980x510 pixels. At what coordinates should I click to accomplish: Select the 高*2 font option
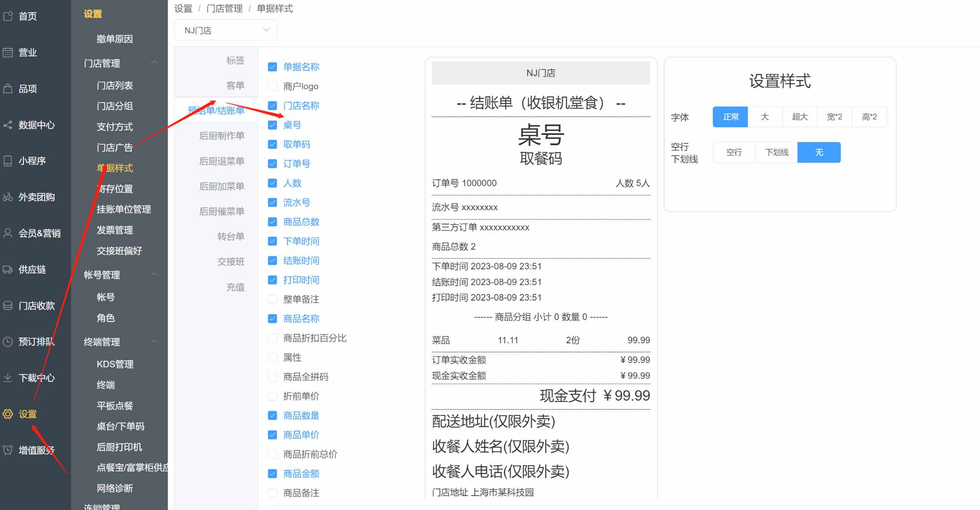869,117
